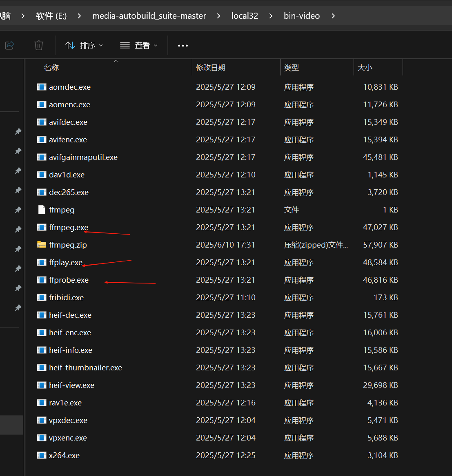Select the heif-thumbnailer.exe file name

coord(85,368)
